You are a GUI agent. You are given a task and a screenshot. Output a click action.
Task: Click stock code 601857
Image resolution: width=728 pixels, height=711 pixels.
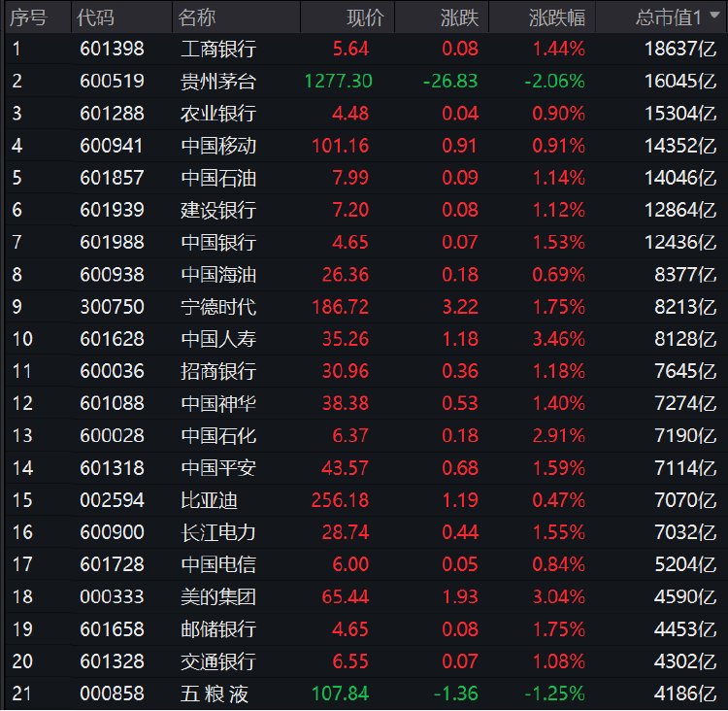coord(112,178)
